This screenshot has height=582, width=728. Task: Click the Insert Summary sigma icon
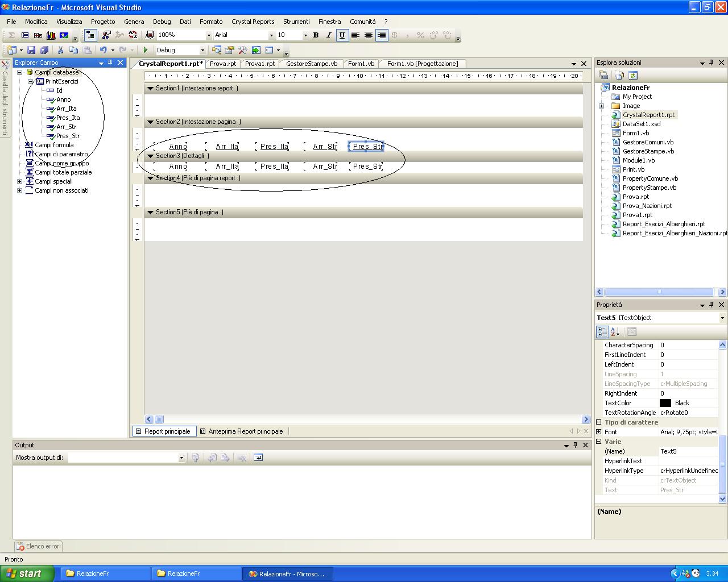(11, 35)
